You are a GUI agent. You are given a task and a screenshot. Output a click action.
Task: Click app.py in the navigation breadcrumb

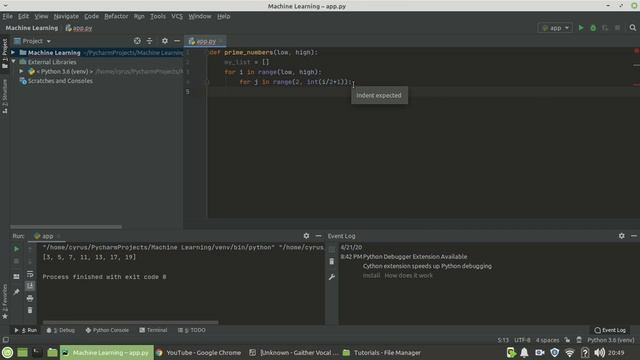pos(79,28)
